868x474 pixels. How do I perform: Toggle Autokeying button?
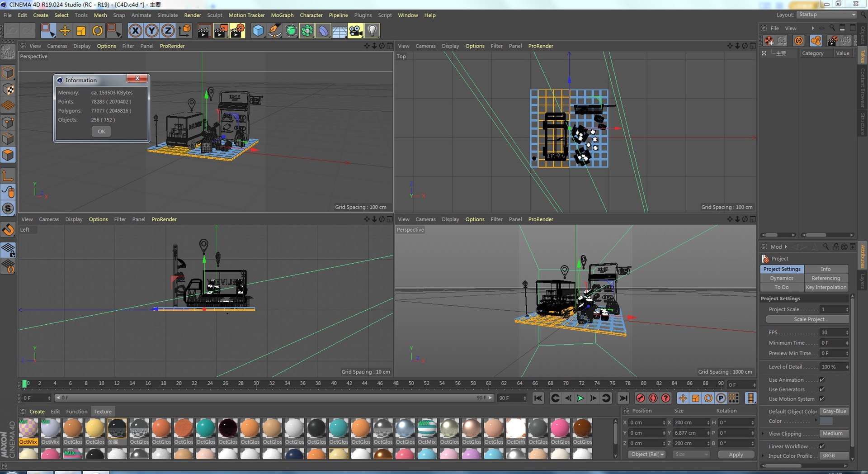pyautogui.click(x=653, y=398)
